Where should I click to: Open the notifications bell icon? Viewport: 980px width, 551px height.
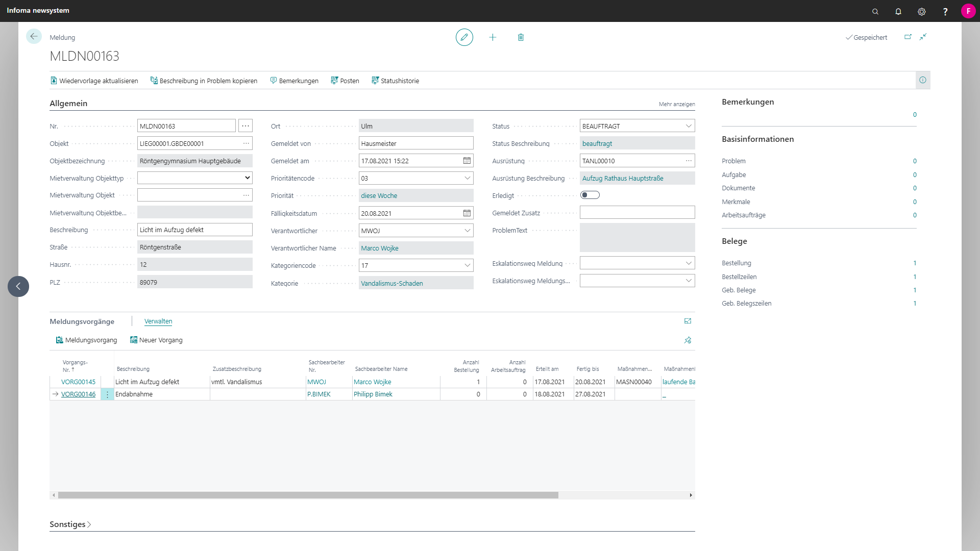[x=898, y=11]
